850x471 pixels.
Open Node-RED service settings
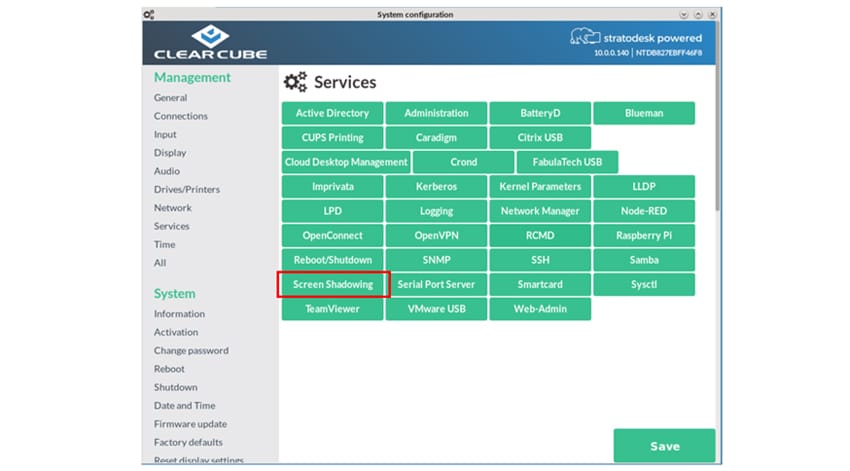point(643,211)
